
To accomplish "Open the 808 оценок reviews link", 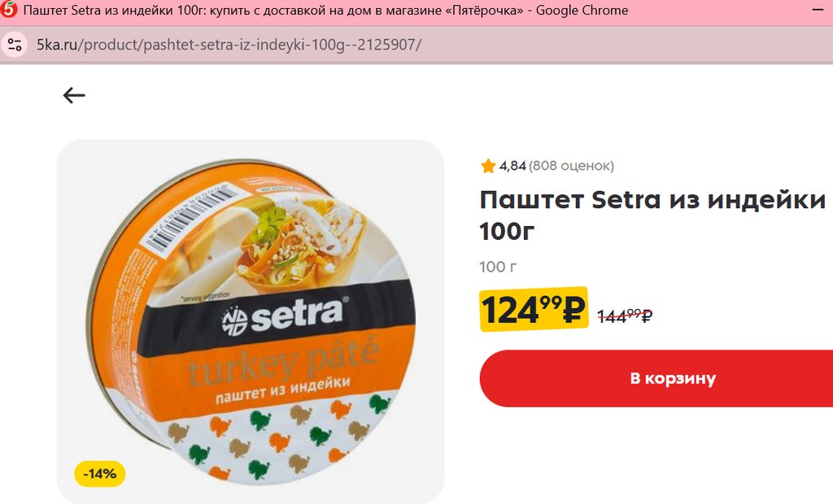I will 571,166.
